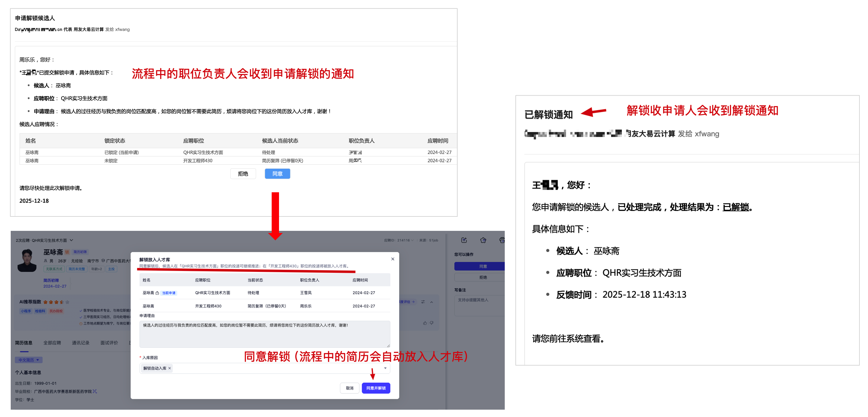This screenshot has height=417, width=868.
Task: Switch to the 全部应聘 tab
Action: (x=52, y=343)
